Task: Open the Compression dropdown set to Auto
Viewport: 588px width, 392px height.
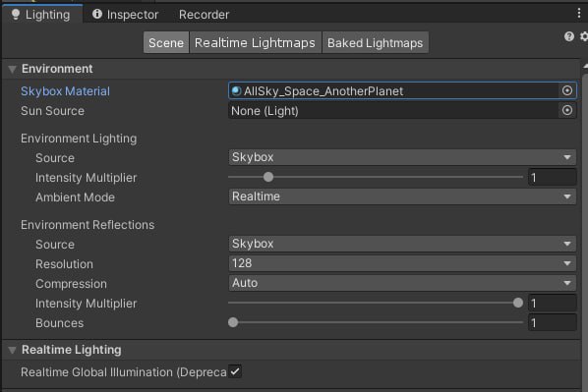Action: point(402,283)
